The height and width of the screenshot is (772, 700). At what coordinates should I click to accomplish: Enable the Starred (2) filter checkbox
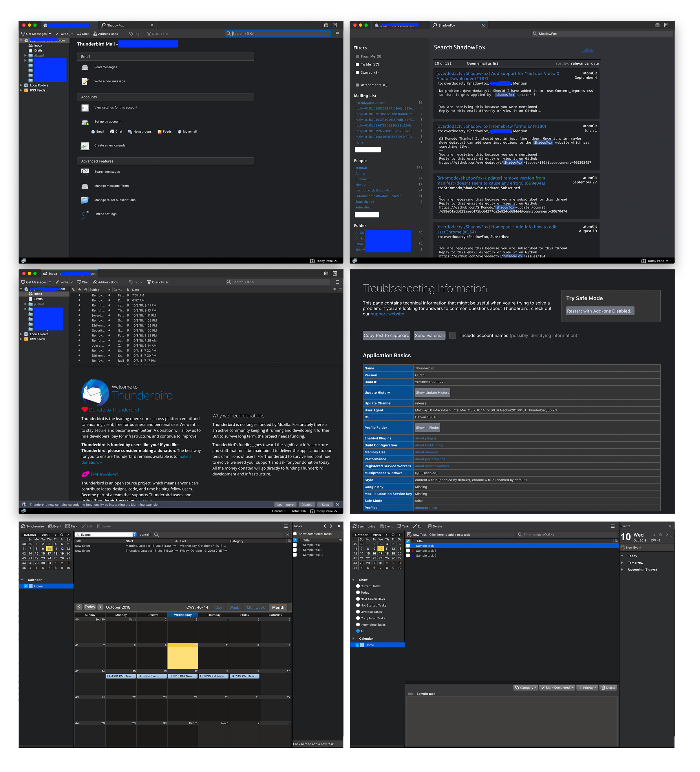click(x=357, y=72)
